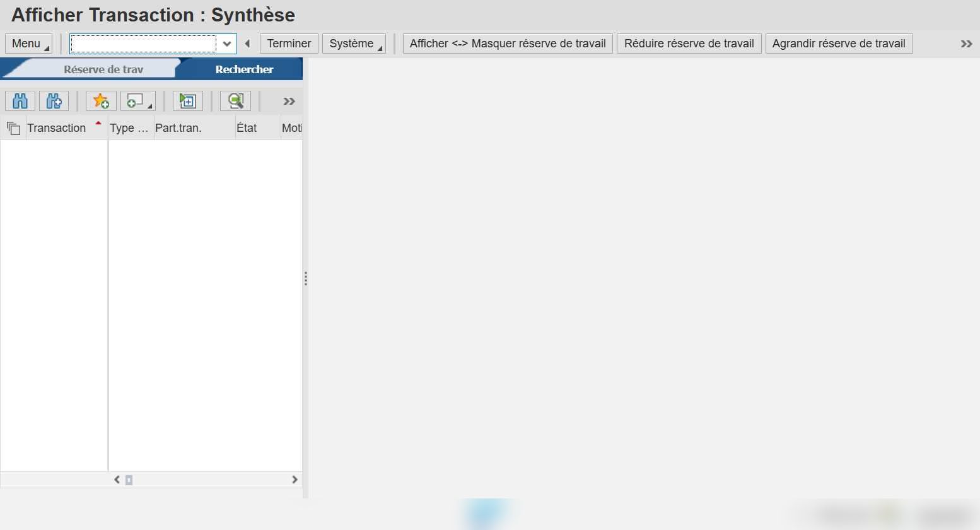Click the vertical splitter handle dots

[x=305, y=279]
